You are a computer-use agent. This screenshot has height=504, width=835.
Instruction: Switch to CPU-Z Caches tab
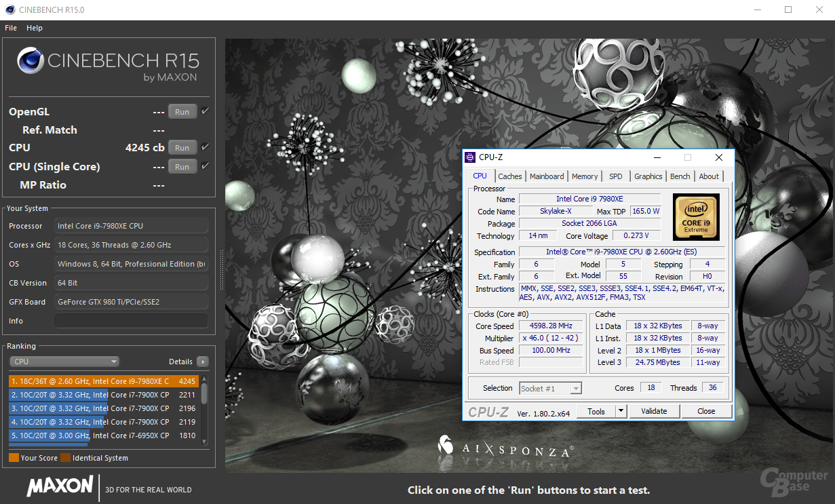click(x=510, y=176)
